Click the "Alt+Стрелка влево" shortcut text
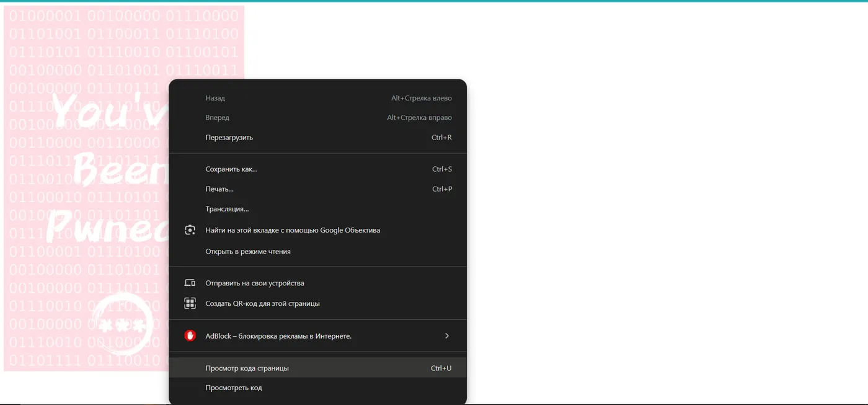 tap(422, 98)
